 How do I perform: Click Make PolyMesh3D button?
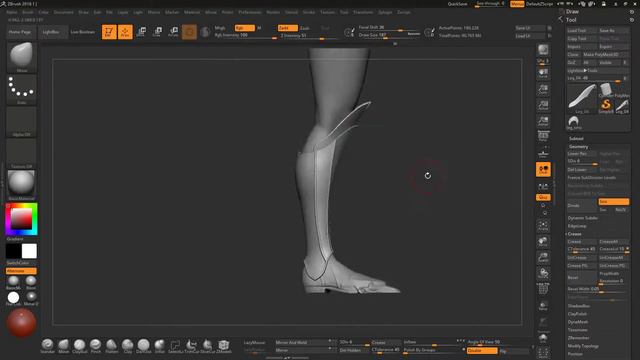coord(606,55)
